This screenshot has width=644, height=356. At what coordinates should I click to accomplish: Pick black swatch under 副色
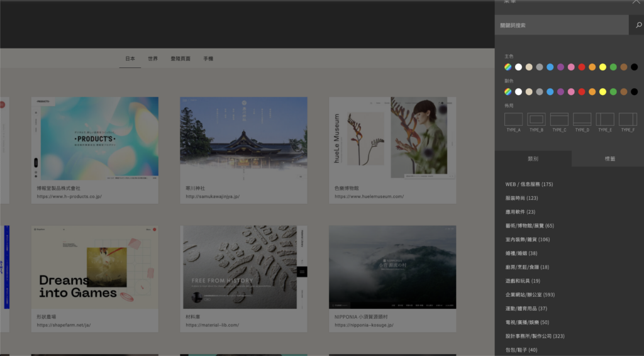point(634,92)
